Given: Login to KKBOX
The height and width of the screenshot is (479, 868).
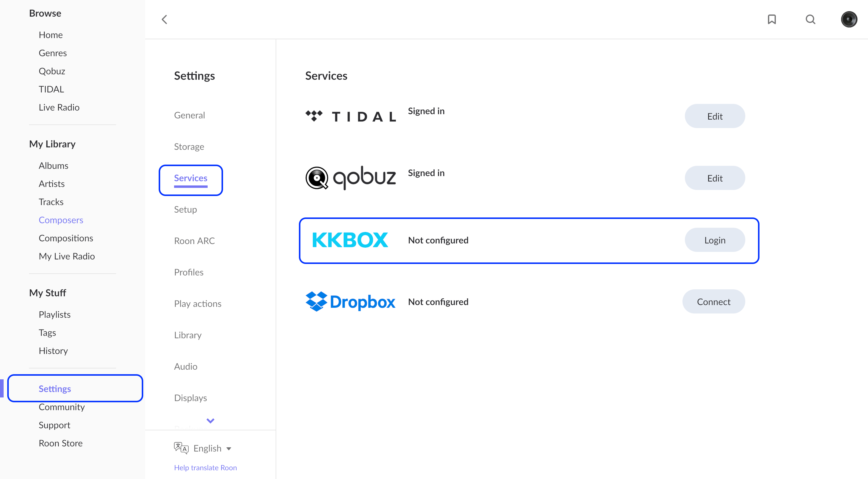Looking at the screenshot, I should point(715,240).
